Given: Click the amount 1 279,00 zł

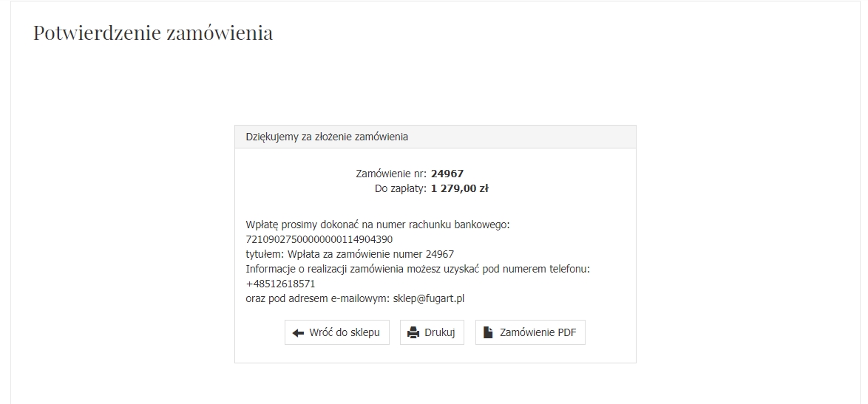Looking at the screenshot, I should tap(460, 188).
